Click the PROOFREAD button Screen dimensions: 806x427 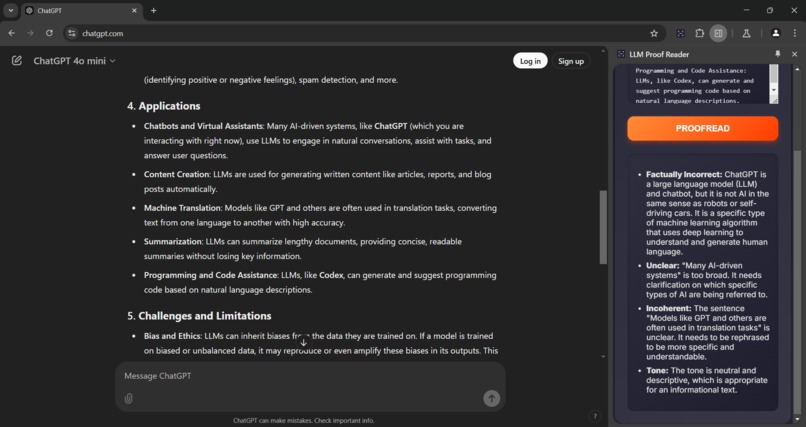tap(702, 128)
